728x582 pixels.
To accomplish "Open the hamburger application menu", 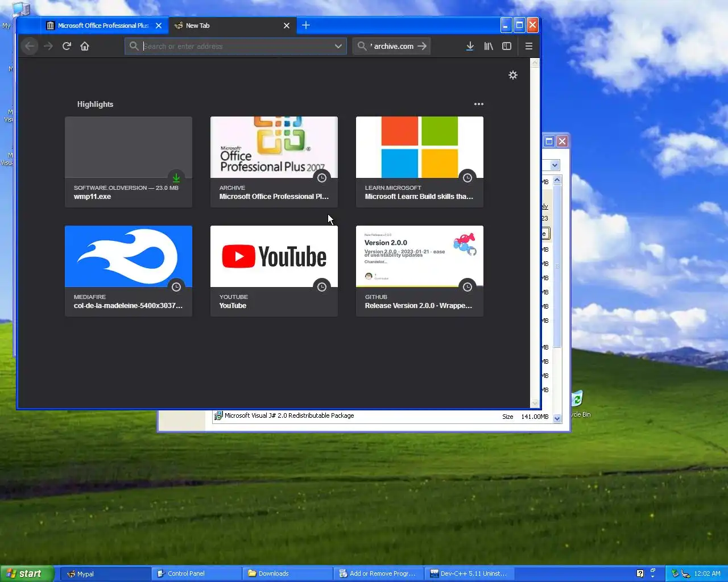I will 529,46.
